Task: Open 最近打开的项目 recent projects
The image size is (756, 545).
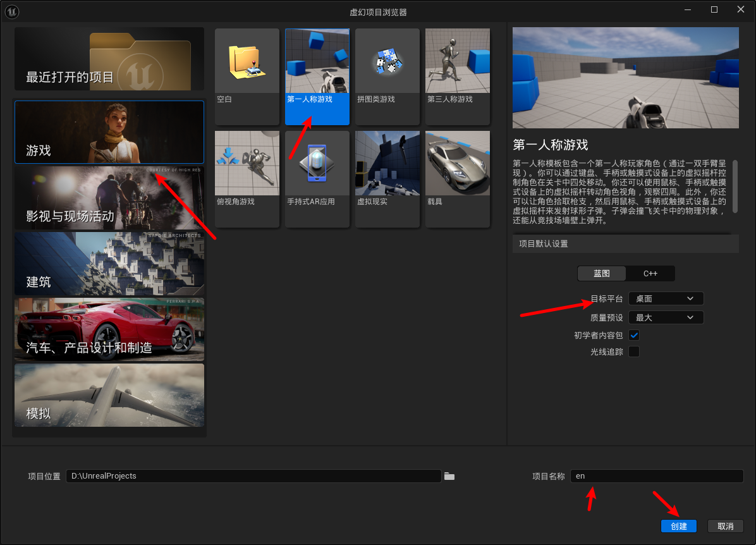Action: [109, 59]
